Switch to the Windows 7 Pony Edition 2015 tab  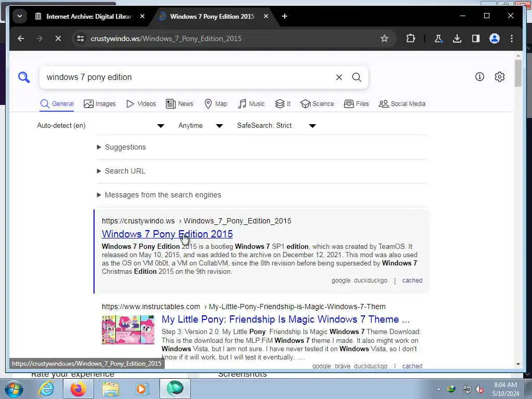212,16
